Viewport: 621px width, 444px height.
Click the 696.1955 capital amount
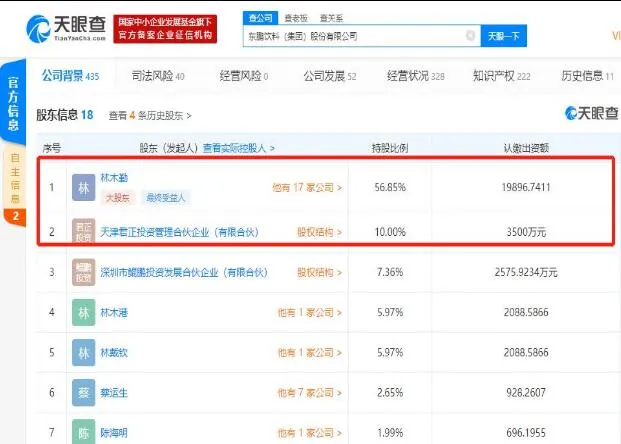pyautogui.click(x=526, y=433)
